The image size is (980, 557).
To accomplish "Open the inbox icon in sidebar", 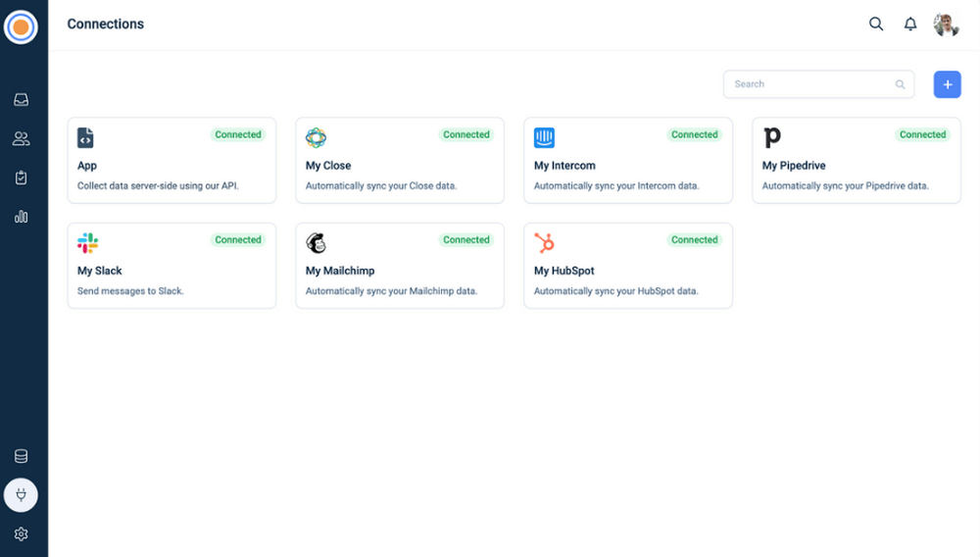I will pyautogui.click(x=21, y=99).
